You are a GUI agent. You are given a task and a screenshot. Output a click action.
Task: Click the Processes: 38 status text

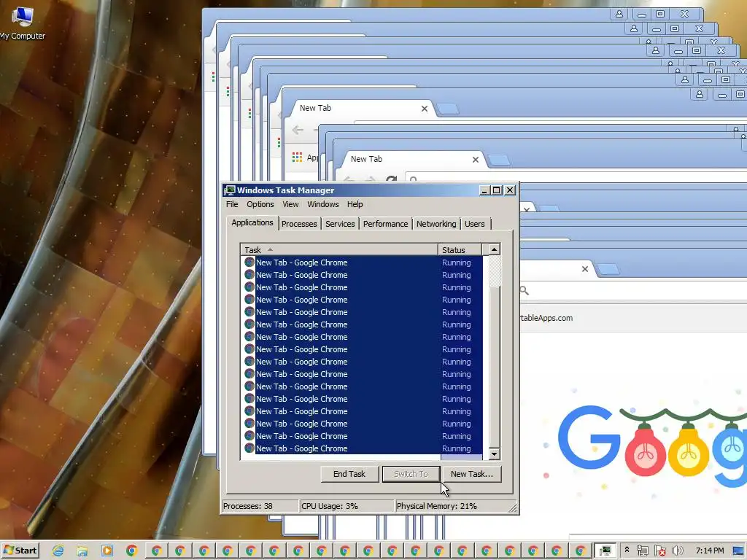[248, 506]
